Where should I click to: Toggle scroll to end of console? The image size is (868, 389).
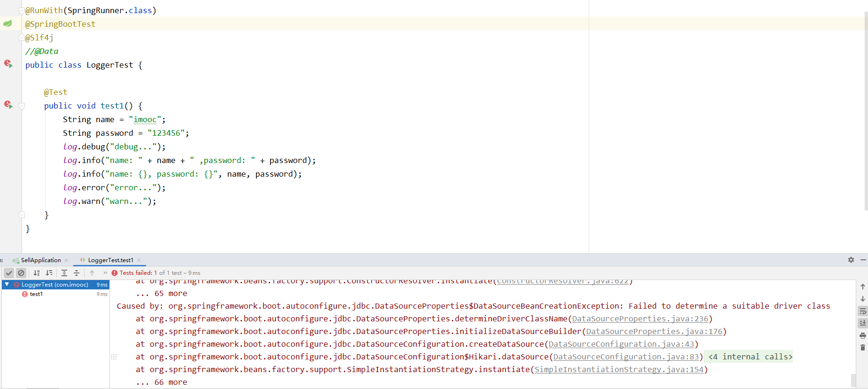863,323
